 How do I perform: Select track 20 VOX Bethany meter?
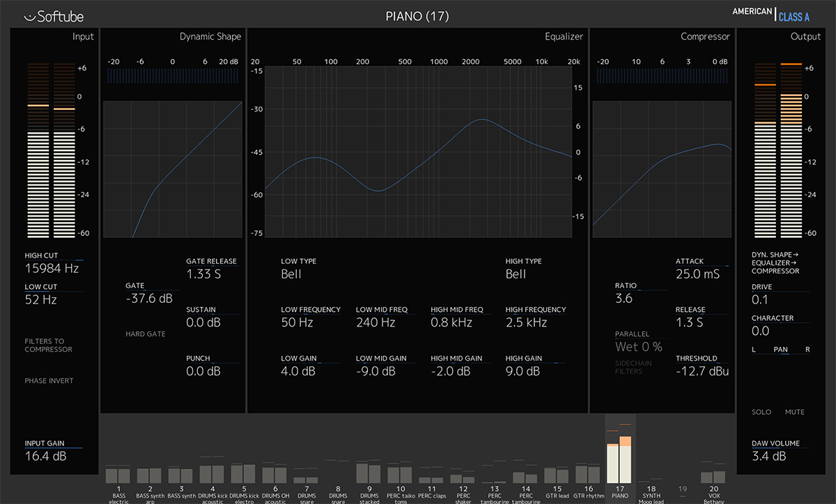pyautogui.click(x=713, y=477)
